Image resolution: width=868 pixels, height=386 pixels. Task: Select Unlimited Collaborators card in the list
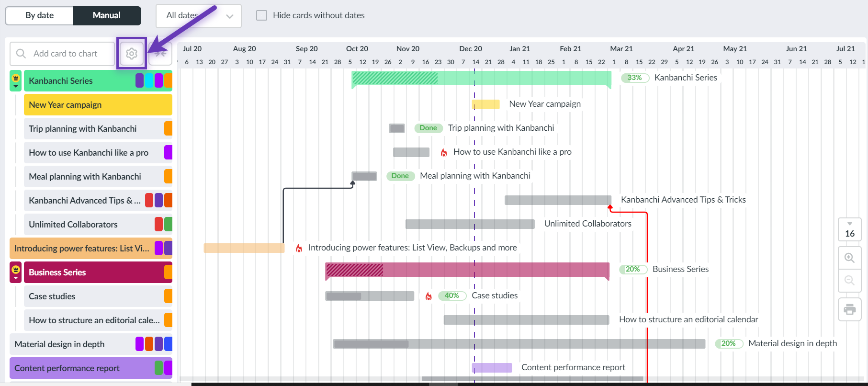tap(98, 225)
